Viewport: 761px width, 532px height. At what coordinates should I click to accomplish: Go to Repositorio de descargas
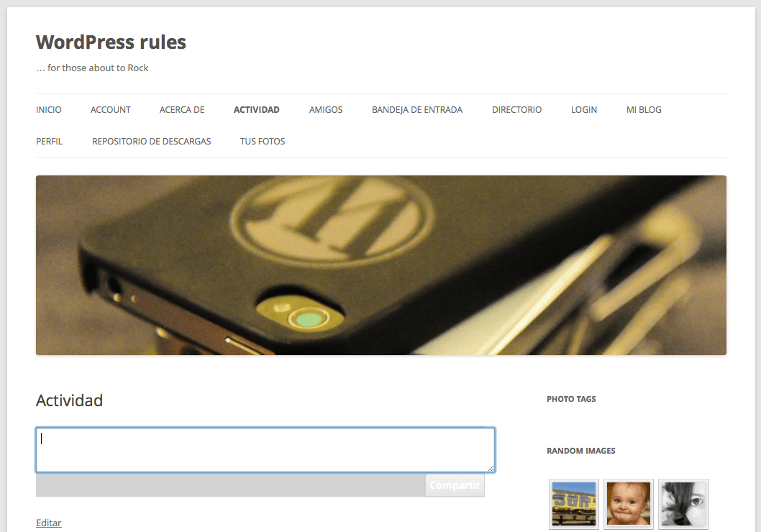(152, 142)
